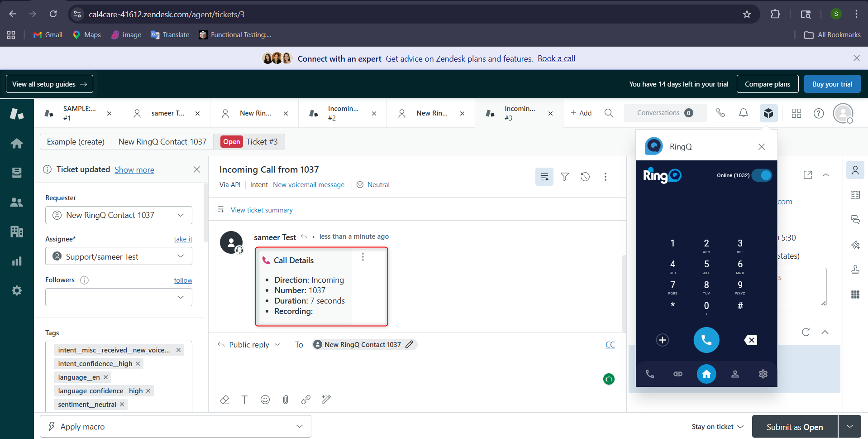Open the Public reply type dropdown
Image resolution: width=868 pixels, height=439 pixels.
[249, 345]
